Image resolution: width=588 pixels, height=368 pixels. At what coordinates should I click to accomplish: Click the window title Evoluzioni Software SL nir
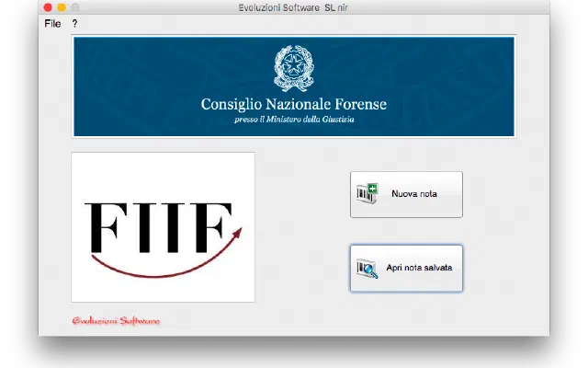click(293, 7)
